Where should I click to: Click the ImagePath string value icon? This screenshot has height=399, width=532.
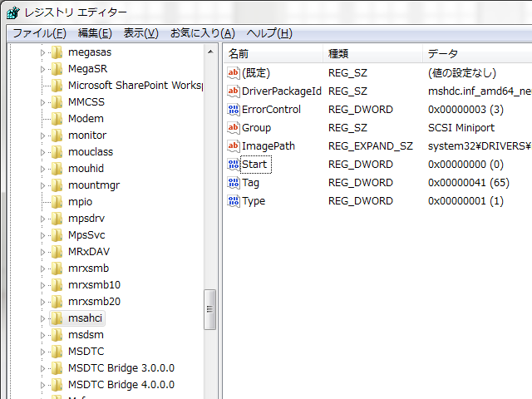[x=233, y=146]
